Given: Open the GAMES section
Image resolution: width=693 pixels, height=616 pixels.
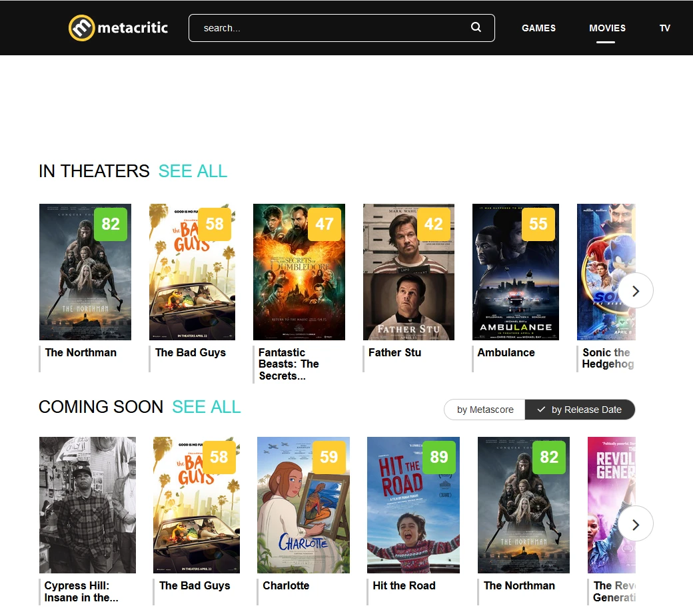Looking at the screenshot, I should (538, 28).
